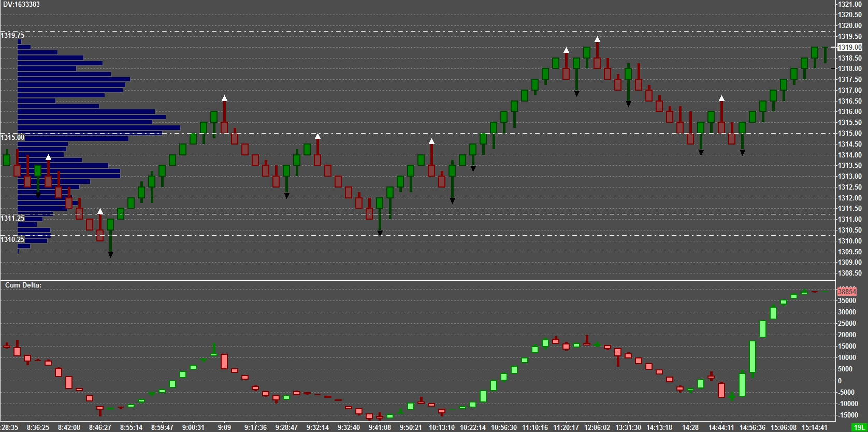Click the 10:22:14 time label

(473, 427)
